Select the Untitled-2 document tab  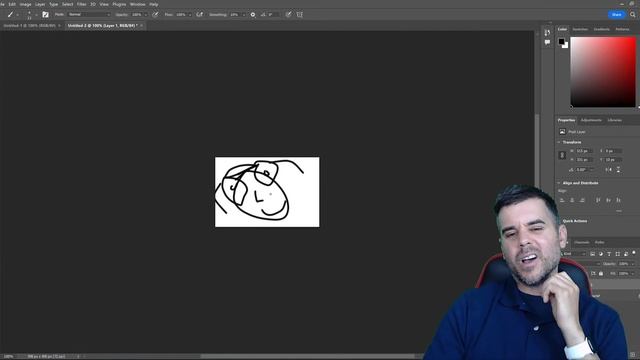tap(102, 25)
